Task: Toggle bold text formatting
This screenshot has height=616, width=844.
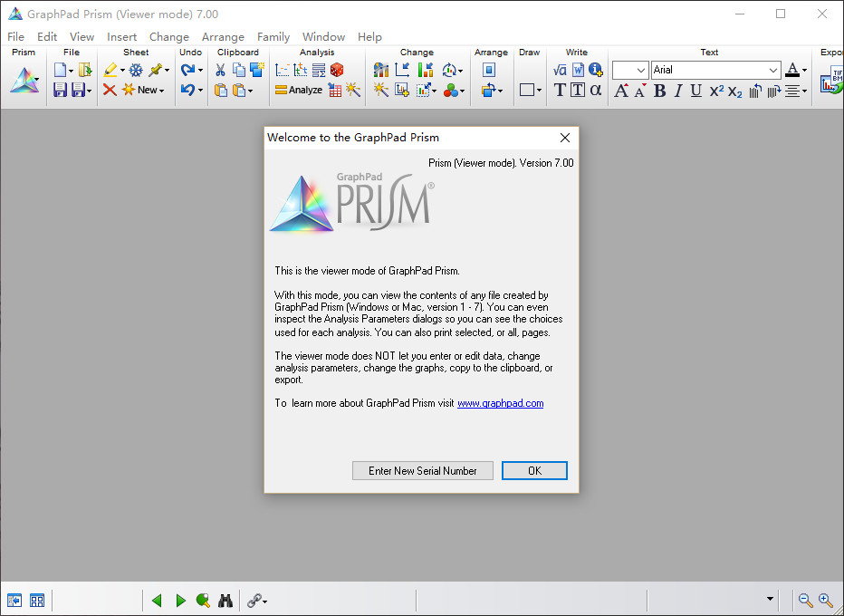Action: 659,90
